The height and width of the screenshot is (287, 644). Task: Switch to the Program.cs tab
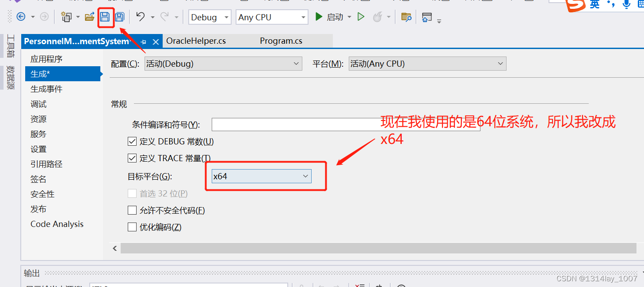click(281, 41)
